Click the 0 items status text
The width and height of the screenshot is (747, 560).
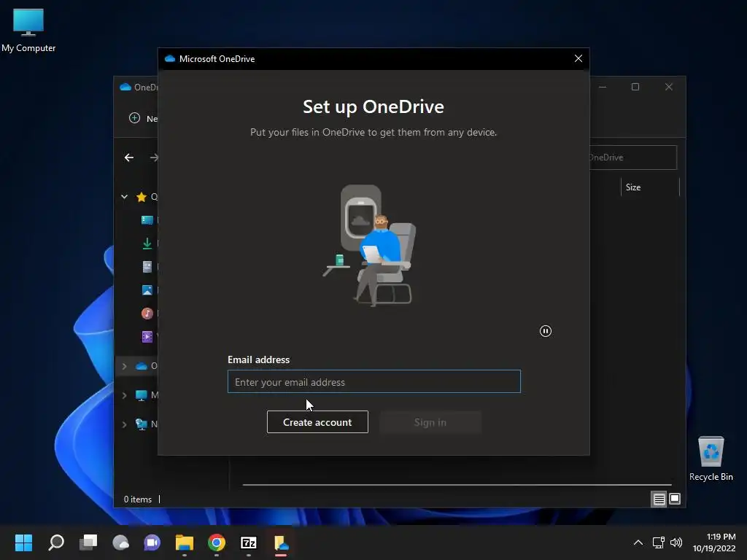tap(138, 499)
